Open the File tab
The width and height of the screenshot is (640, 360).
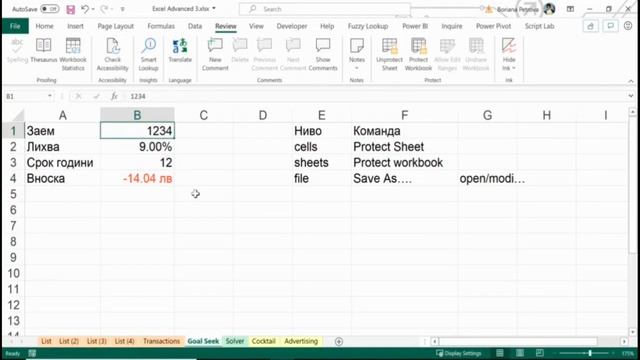tap(15, 26)
